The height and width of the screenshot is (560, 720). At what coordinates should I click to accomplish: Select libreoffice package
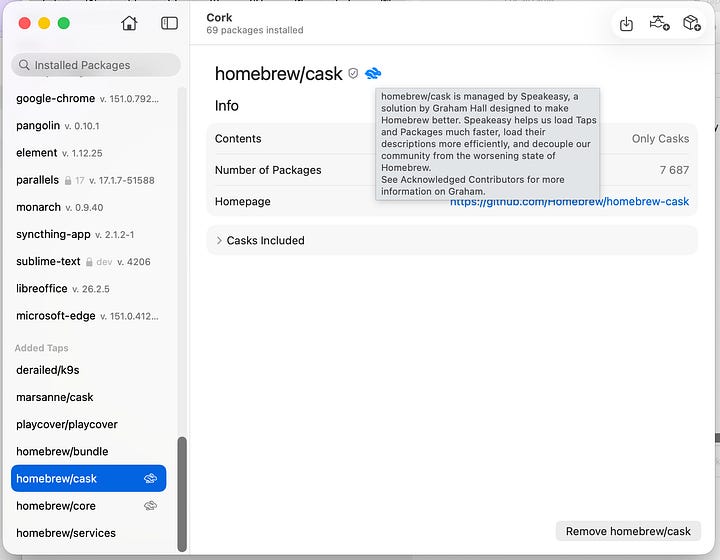tap(88, 289)
